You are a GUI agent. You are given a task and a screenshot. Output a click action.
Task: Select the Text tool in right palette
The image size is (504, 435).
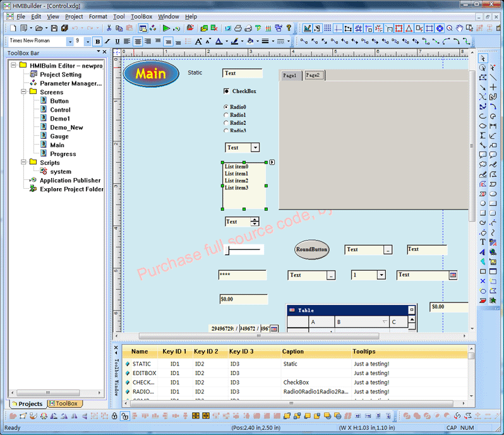pos(483,242)
